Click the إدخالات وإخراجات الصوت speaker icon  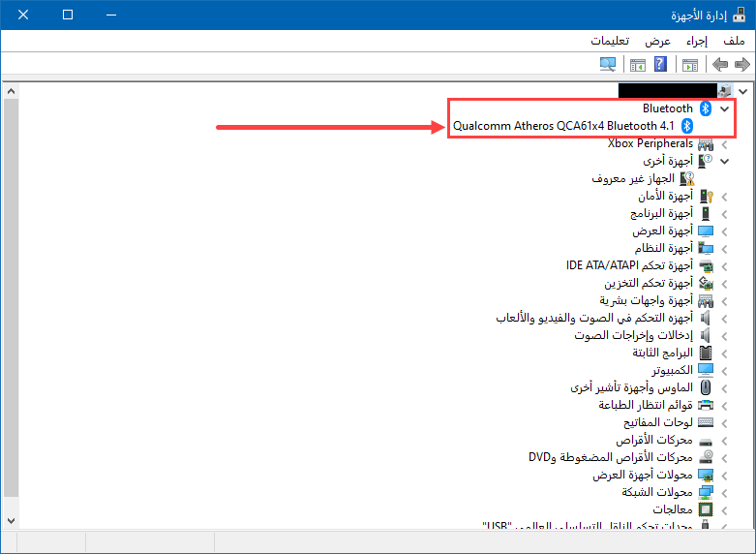click(706, 335)
